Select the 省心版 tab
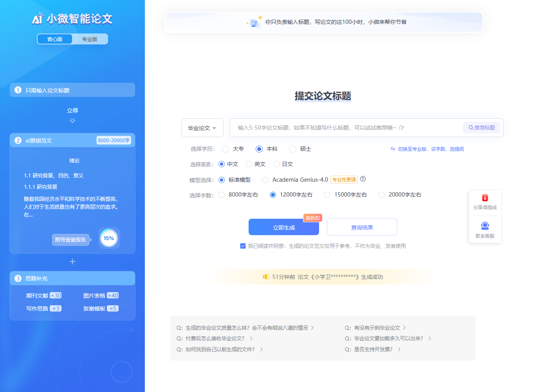 [55, 39]
